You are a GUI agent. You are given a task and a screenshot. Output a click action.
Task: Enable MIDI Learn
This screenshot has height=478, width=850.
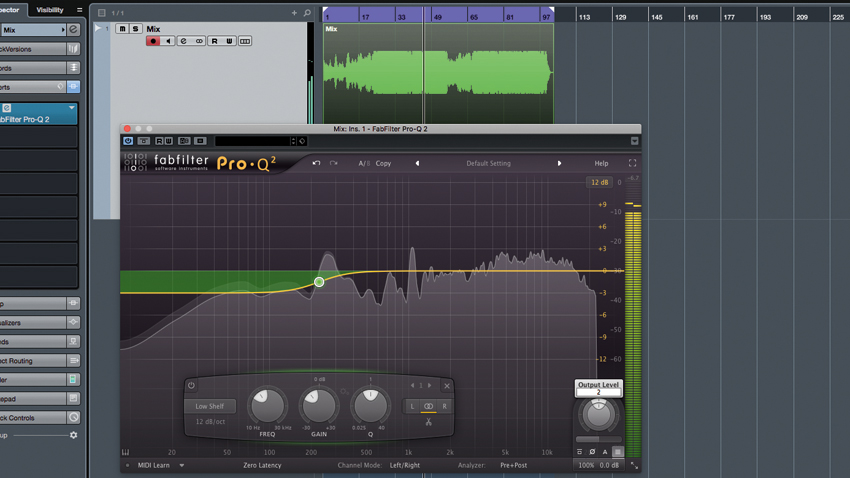click(x=153, y=465)
